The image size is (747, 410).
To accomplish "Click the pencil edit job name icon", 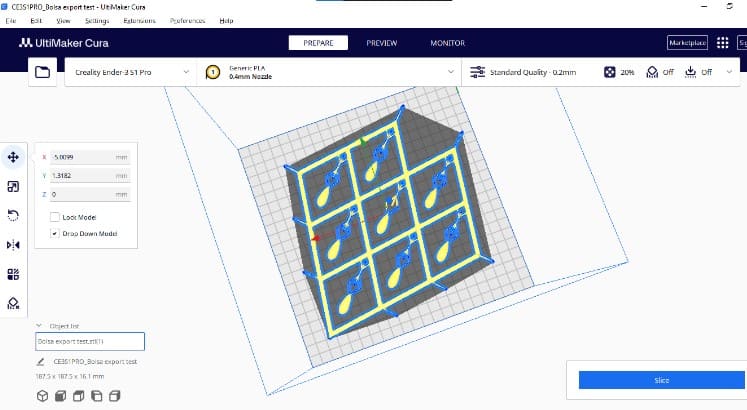I will coord(40,362).
